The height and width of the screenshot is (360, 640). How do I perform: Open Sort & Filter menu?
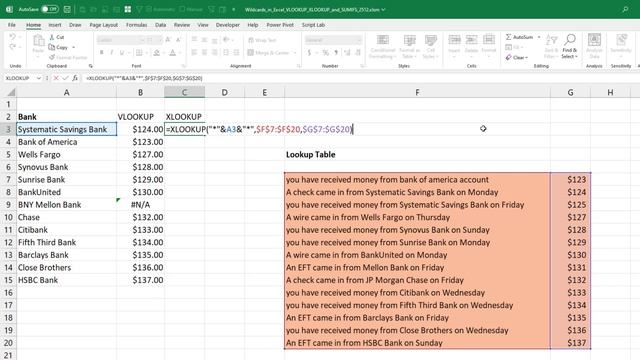coord(551,47)
